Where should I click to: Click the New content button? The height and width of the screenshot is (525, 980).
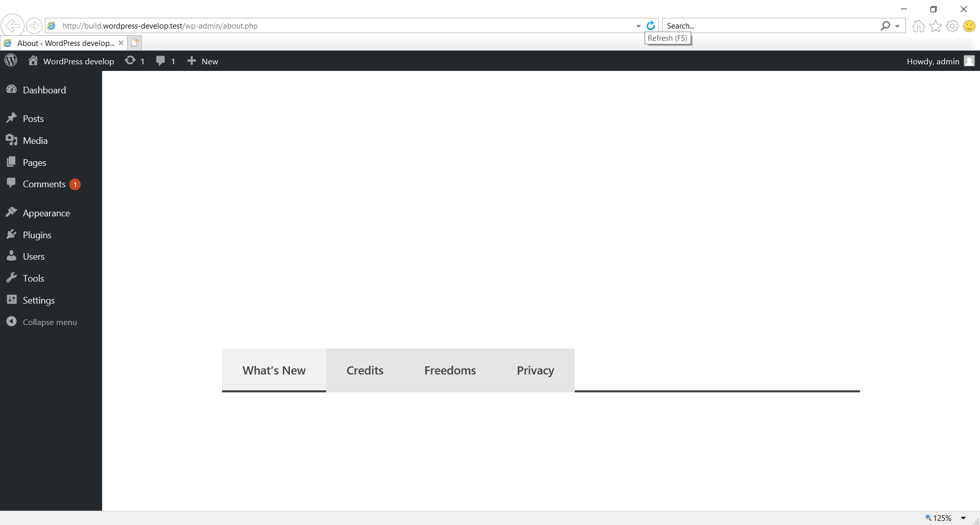(x=203, y=61)
